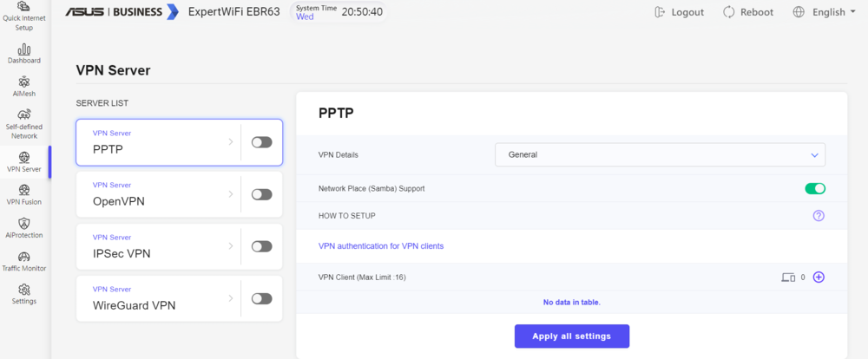
Task: Open the Self-defined Network icon
Action: click(x=24, y=115)
